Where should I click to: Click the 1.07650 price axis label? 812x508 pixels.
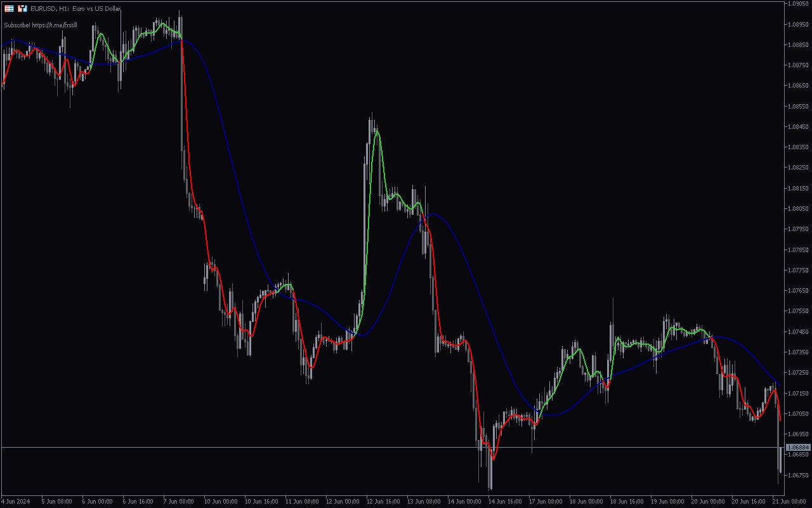tap(798, 290)
